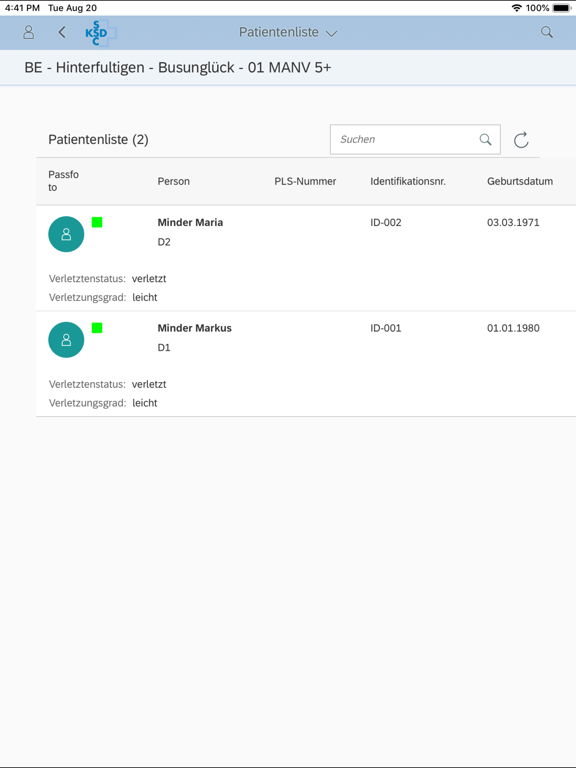The image size is (576, 768).
Task: Click the magnifier inside the Suchen field
Action: pos(485,140)
